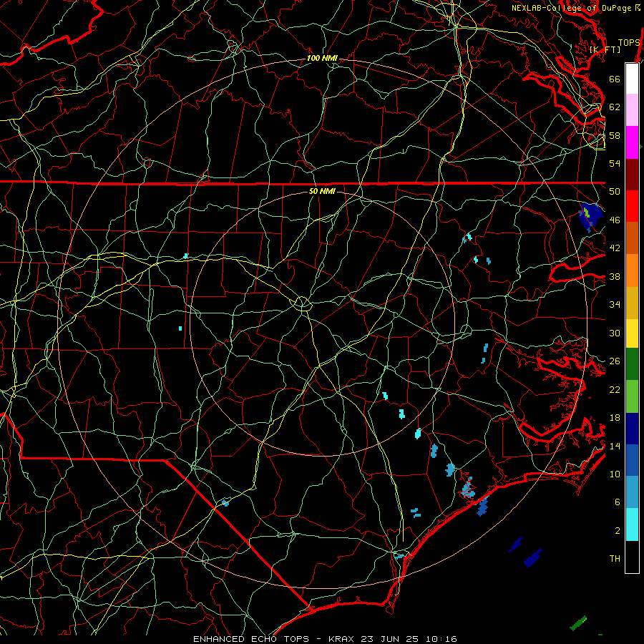The height and width of the screenshot is (644, 644).
Task: Click the black TH swatch at the legend bottom
Action: [x=632, y=557]
